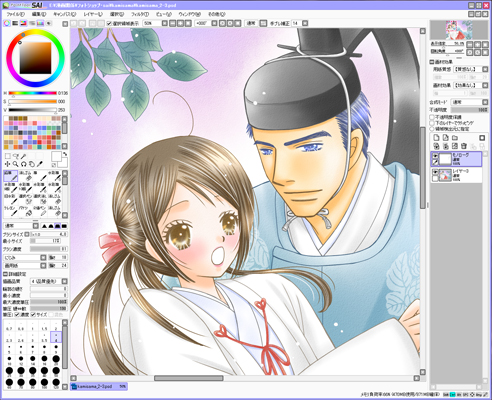Toggle the color wheel panel

click(x=6, y=23)
